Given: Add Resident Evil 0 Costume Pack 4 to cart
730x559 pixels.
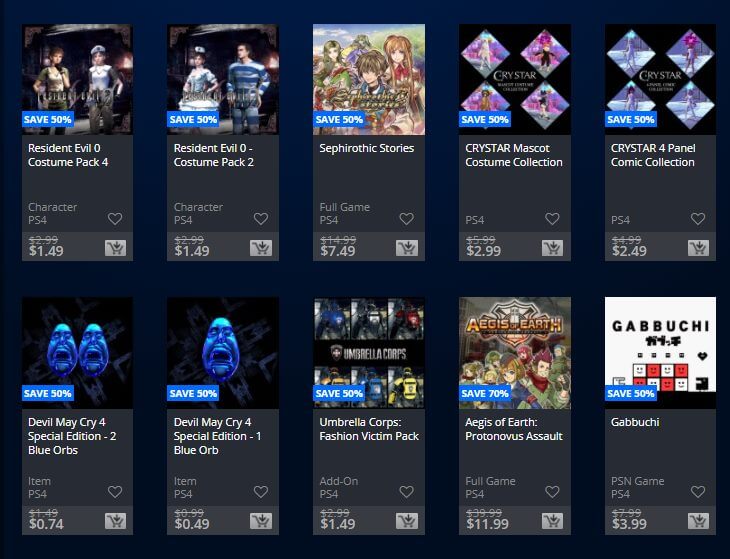Looking at the screenshot, I should [x=115, y=248].
